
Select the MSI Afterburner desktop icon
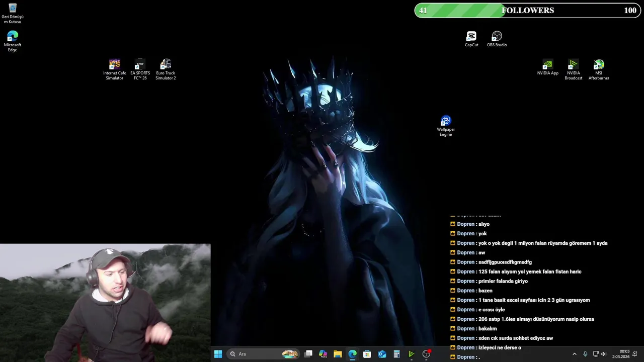tap(599, 70)
